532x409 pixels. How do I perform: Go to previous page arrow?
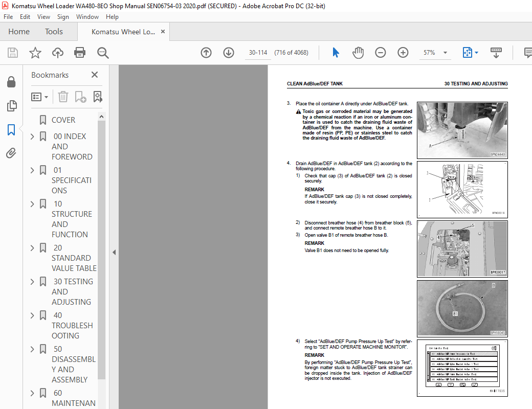coord(206,53)
